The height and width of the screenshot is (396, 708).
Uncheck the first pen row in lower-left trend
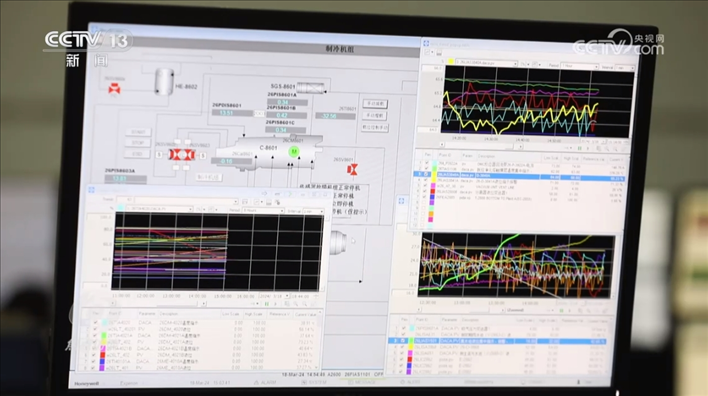tap(95, 322)
